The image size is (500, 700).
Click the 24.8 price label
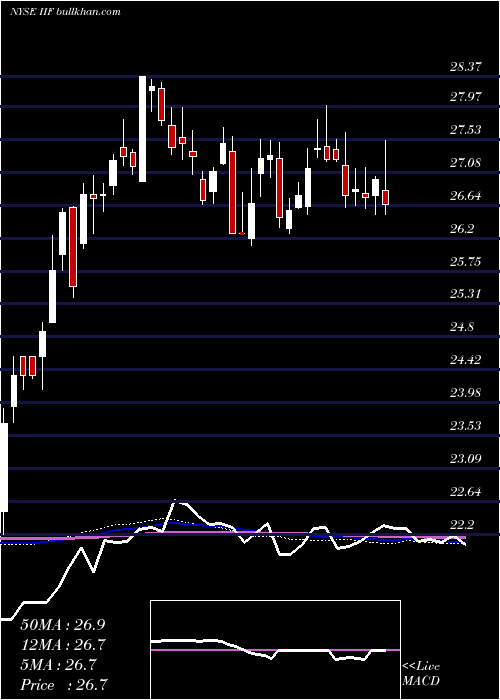click(463, 327)
